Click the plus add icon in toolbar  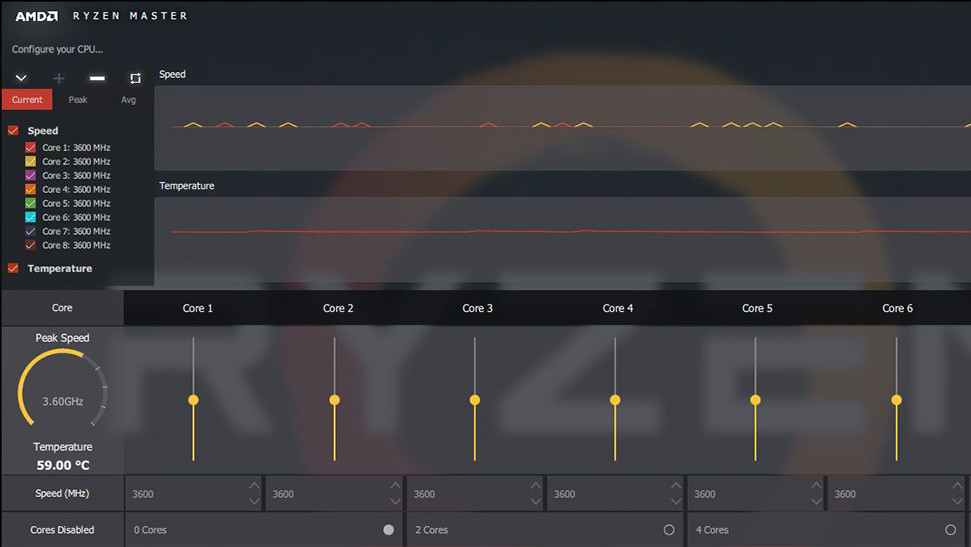click(59, 78)
